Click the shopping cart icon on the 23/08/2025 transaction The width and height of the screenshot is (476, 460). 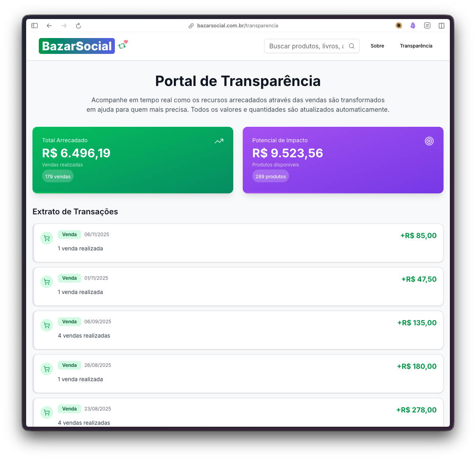(47, 412)
